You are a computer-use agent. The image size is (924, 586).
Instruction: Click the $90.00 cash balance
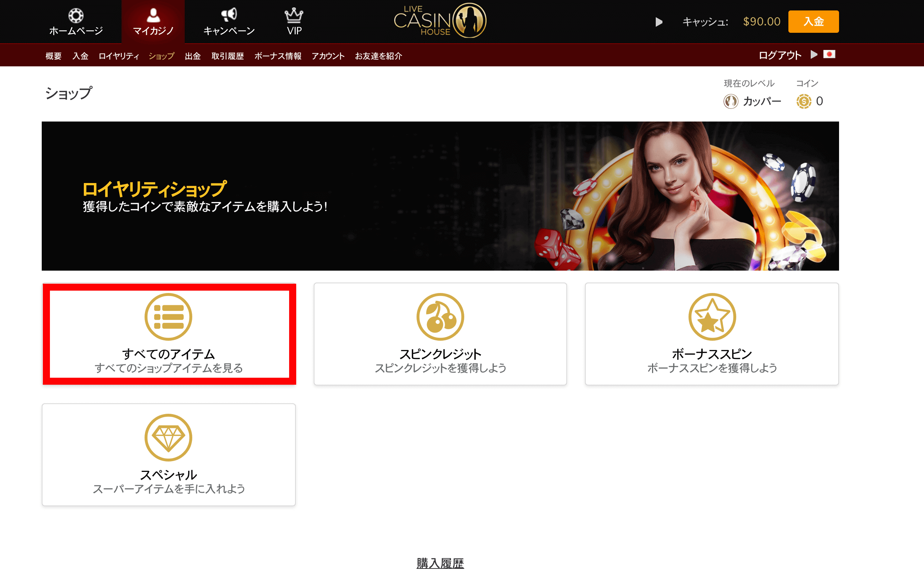(x=762, y=22)
